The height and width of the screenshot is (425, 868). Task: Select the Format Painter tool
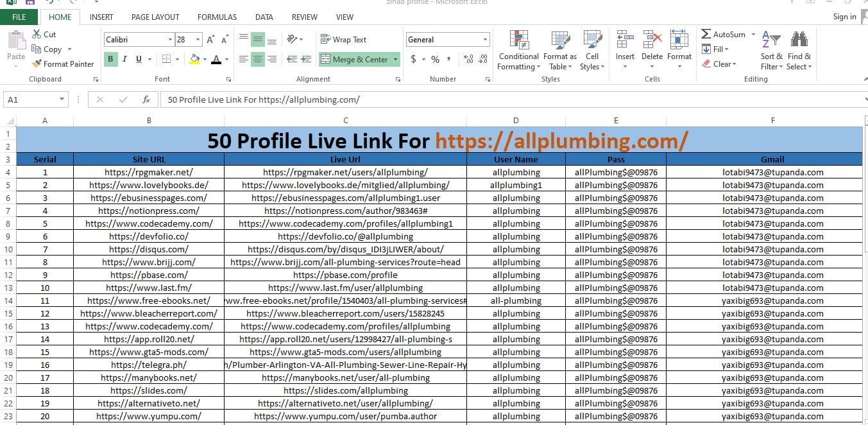62,64
